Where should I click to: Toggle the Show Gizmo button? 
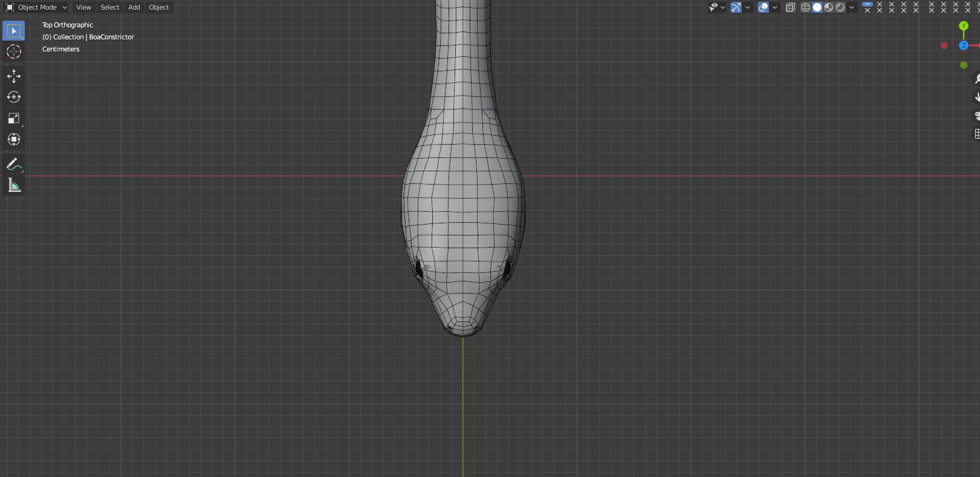point(736,7)
